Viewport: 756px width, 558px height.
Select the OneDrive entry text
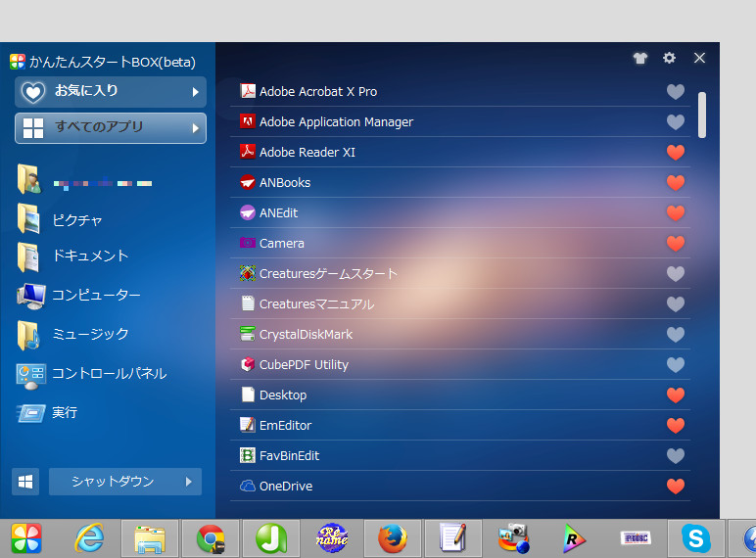286,487
